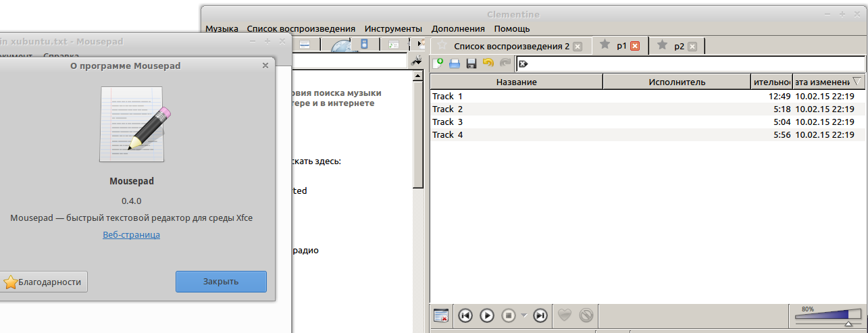Switch to the p2 playlist tab
The height and width of the screenshot is (333, 868).
679,46
